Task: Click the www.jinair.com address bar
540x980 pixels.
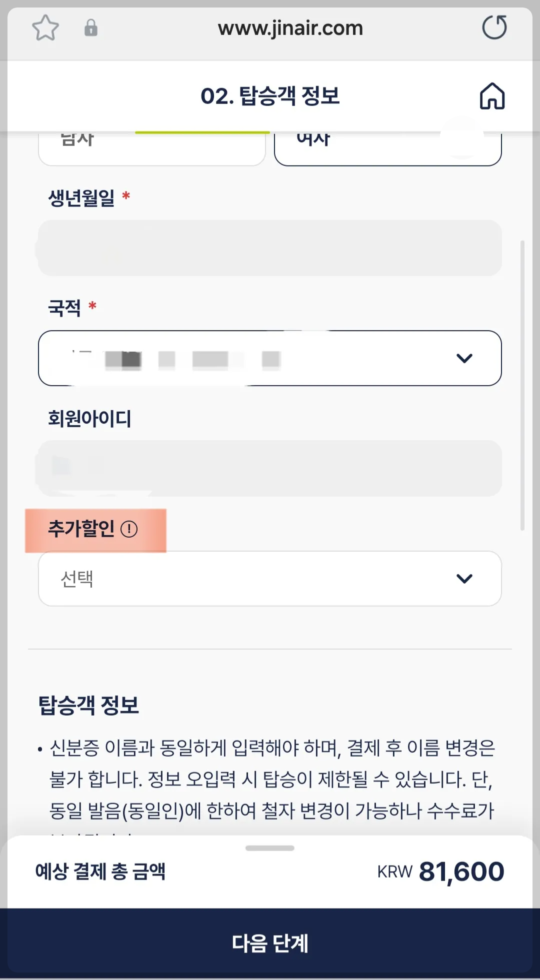Action: click(x=290, y=28)
